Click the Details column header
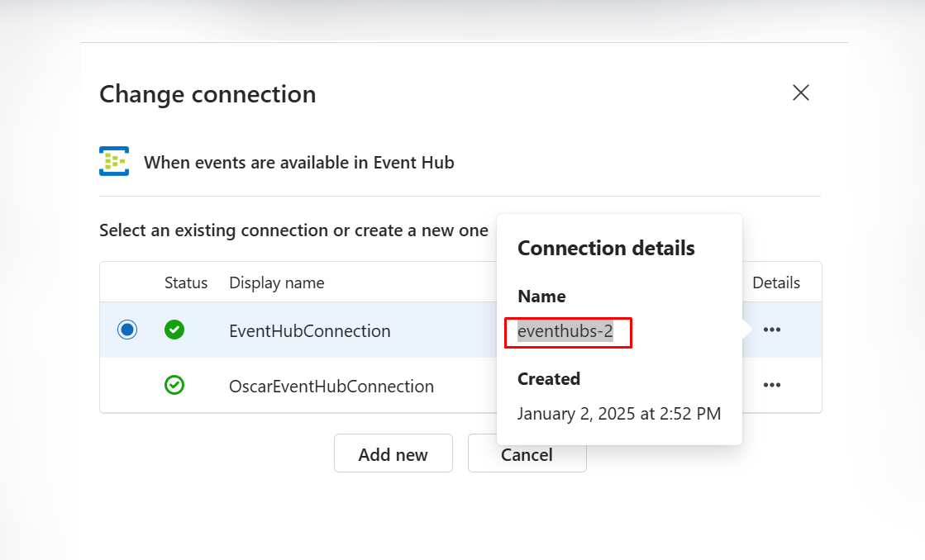Image resolution: width=925 pixels, height=560 pixels. coord(775,282)
